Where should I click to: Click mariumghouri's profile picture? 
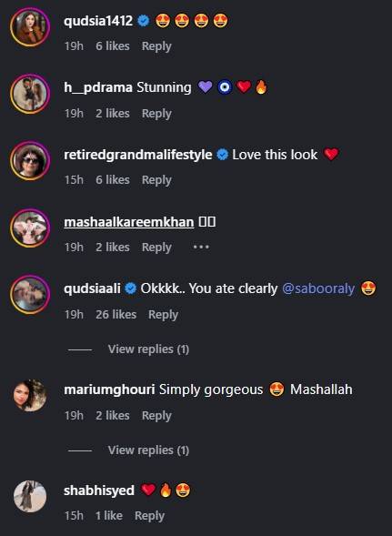pyautogui.click(x=30, y=395)
